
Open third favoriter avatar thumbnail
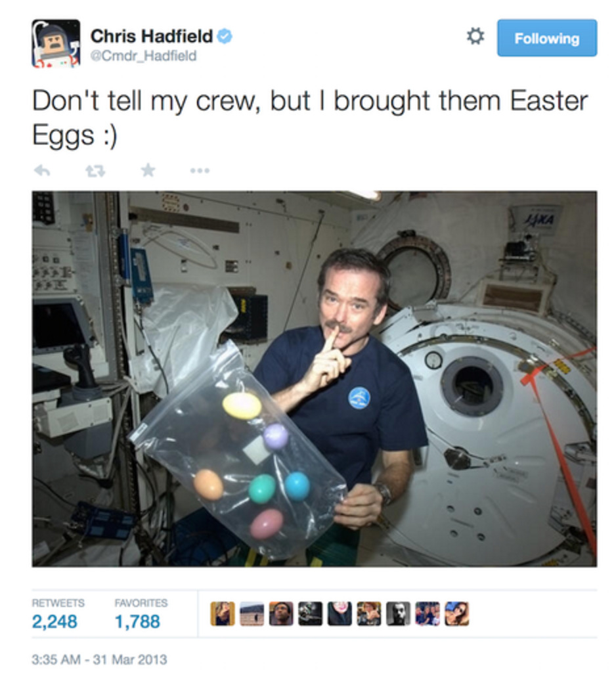coord(281,614)
